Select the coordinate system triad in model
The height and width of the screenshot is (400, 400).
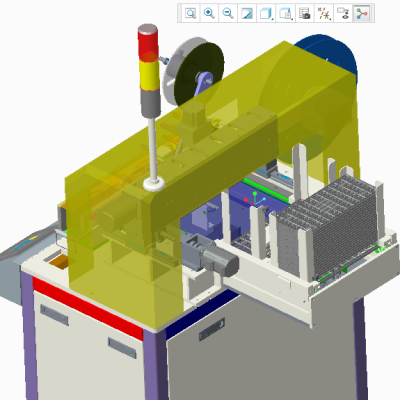point(255,199)
